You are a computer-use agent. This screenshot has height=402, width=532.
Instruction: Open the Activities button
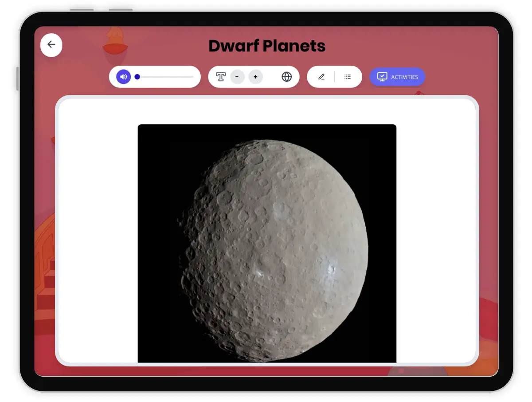[397, 77]
